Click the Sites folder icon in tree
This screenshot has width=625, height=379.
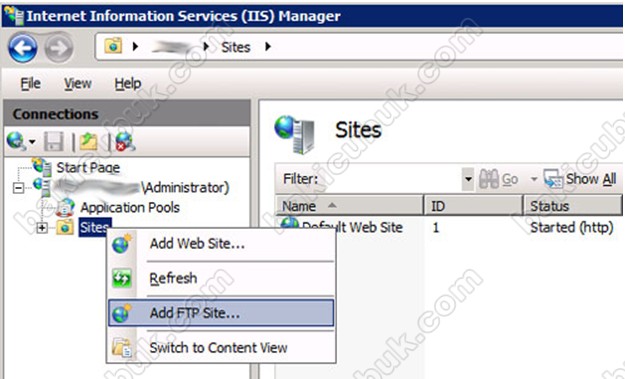click(x=65, y=227)
